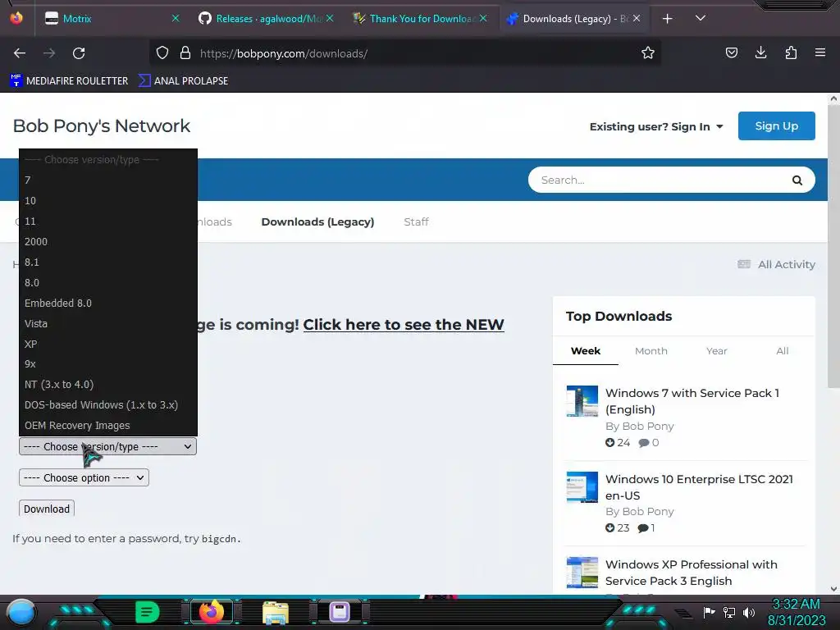Select OEM Recovery Images option
840x630 pixels.
[107, 425]
